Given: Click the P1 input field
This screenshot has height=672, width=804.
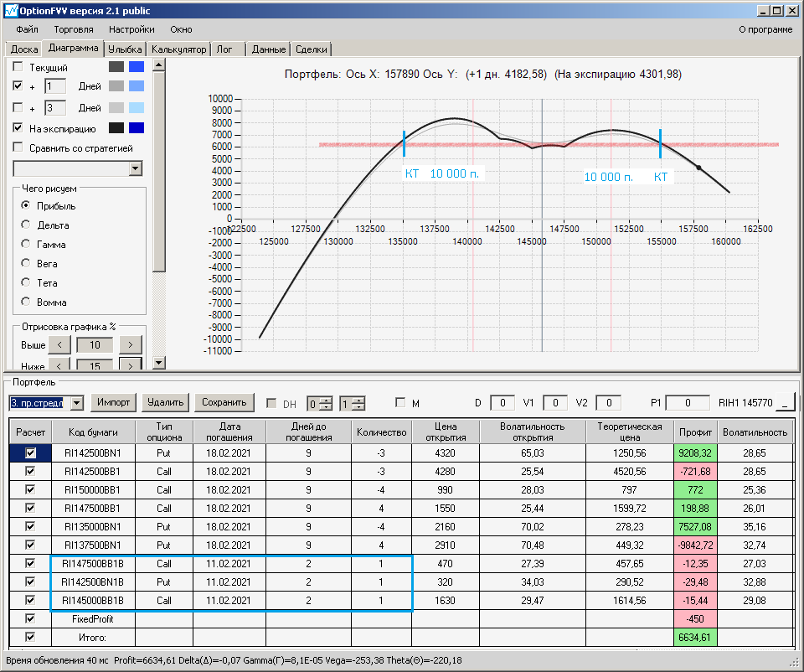Looking at the screenshot, I should (687, 403).
